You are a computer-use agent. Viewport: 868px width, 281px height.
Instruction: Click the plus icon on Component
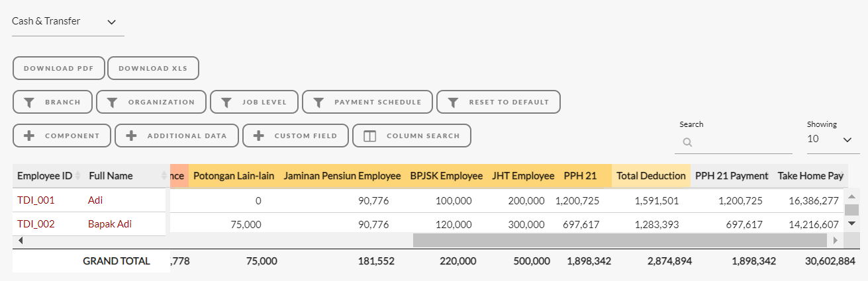click(x=29, y=136)
